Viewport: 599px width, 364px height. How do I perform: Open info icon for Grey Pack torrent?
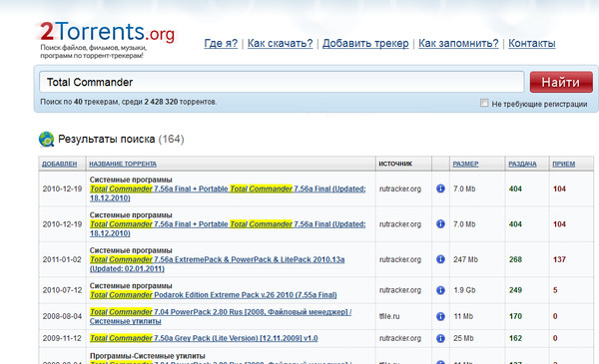440,338
